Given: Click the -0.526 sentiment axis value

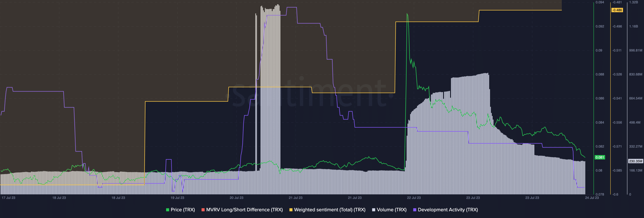Looking at the screenshot, I should (x=617, y=74).
